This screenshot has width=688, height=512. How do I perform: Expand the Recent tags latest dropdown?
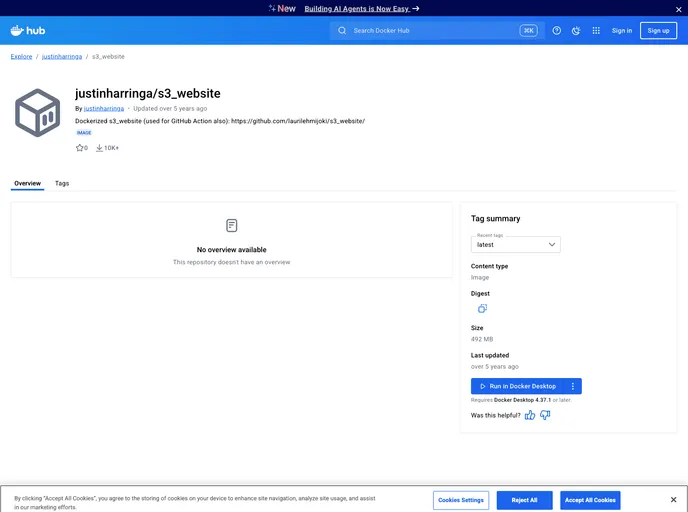pyautogui.click(x=516, y=244)
